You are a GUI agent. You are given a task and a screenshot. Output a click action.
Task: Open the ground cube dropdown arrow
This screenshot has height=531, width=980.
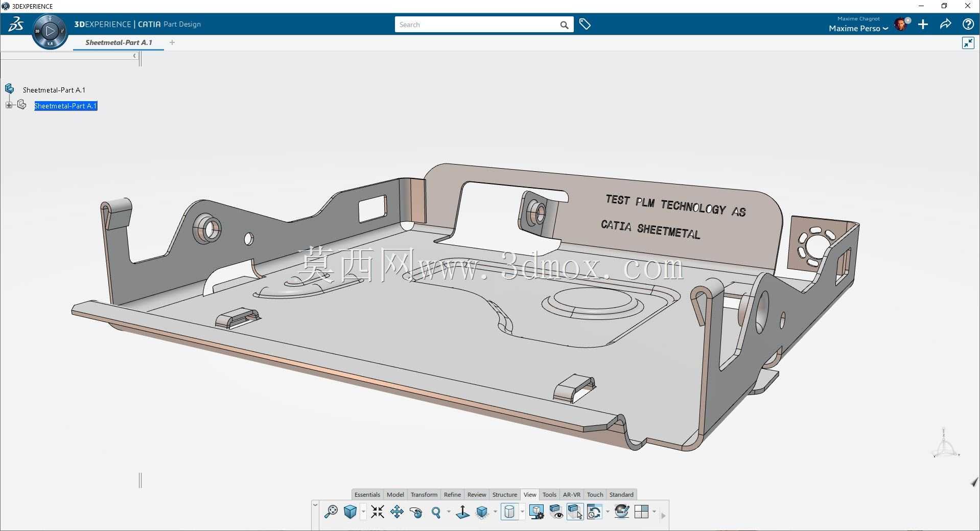click(495, 512)
